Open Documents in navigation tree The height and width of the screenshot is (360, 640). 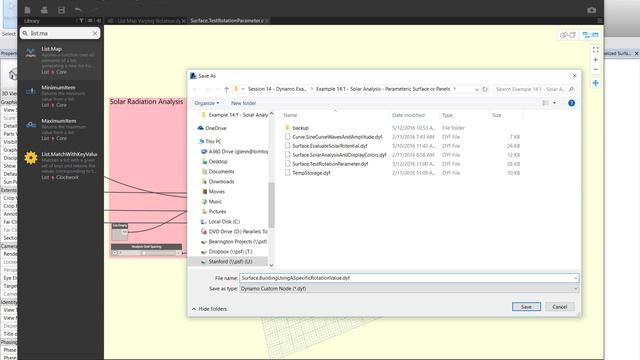tap(221, 171)
